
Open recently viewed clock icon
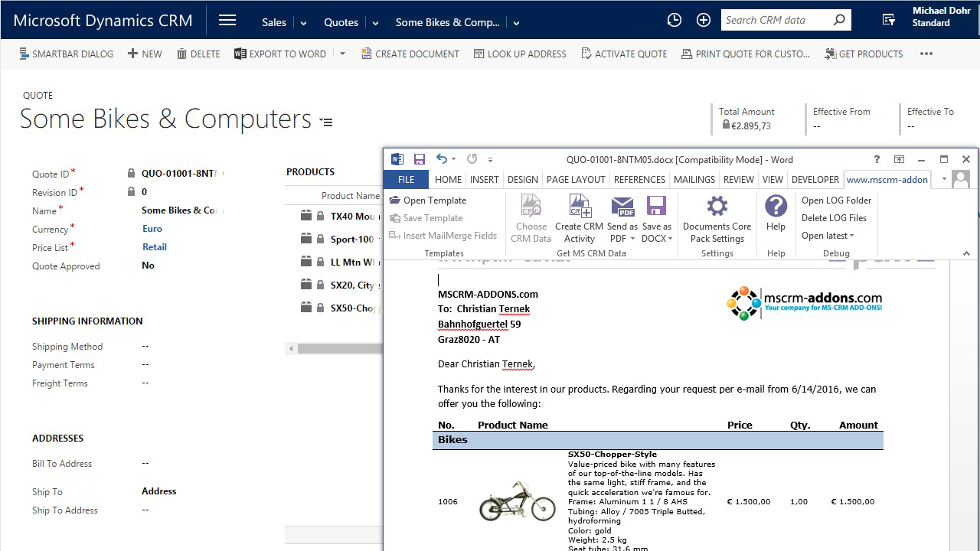[x=675, y=21]
